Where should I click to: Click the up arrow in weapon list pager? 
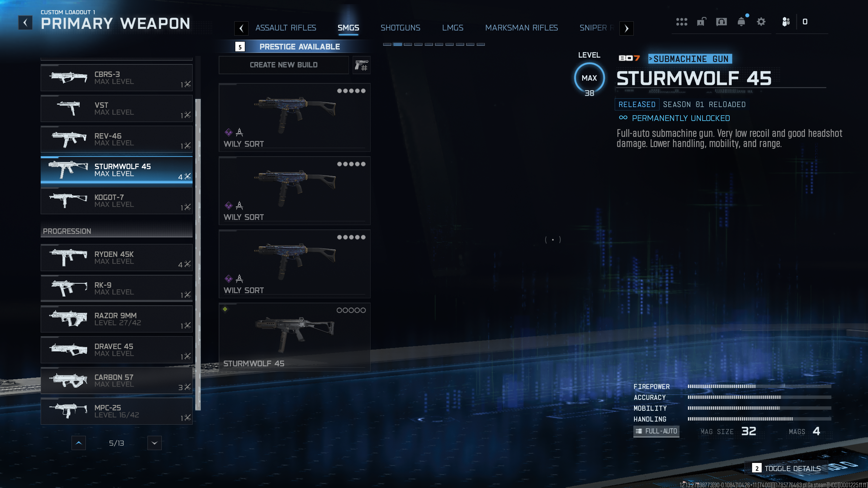pyautogui.click(x=79, y=443)
